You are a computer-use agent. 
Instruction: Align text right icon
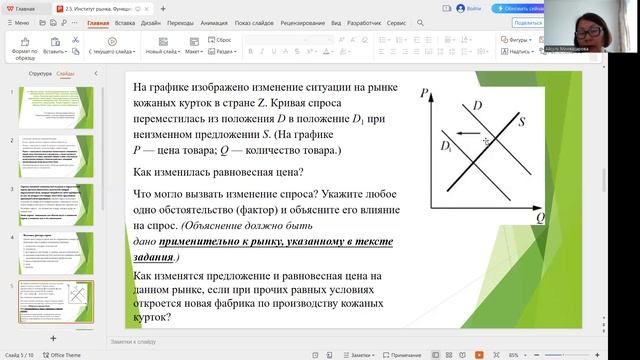tap(405, 51)
